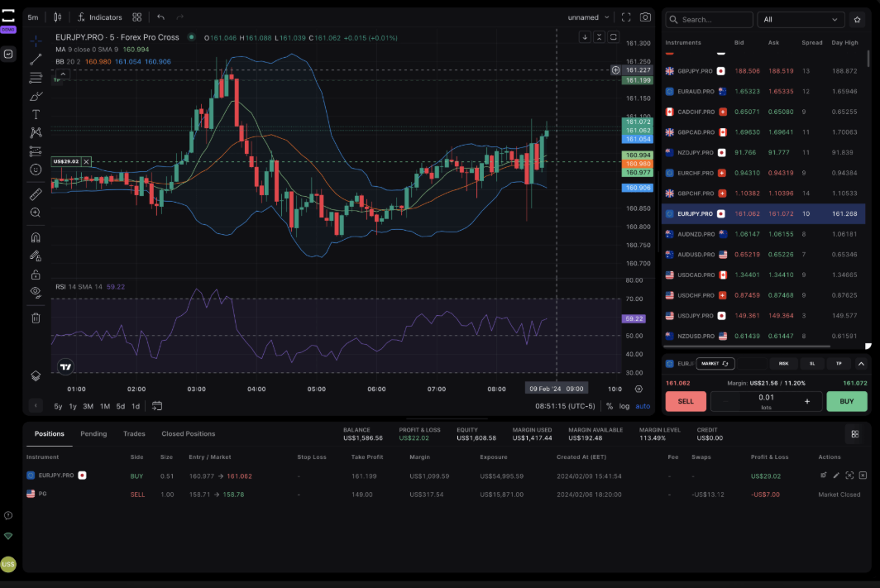Screen dimensions: 880x588
Task: Switch to the Trades tab
Action: click(x=134, y=433)
